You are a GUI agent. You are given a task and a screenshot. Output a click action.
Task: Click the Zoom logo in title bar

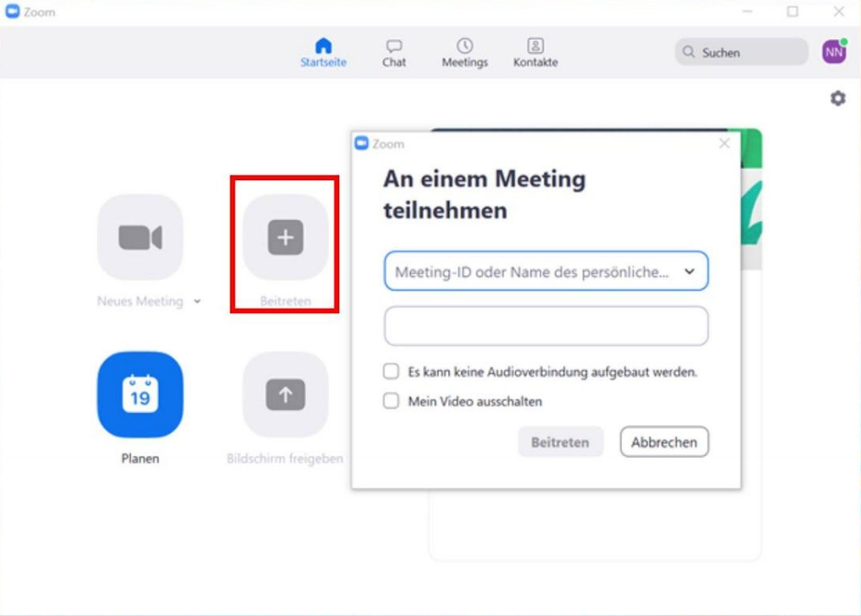pyautogui.click(x=12, y=12)
